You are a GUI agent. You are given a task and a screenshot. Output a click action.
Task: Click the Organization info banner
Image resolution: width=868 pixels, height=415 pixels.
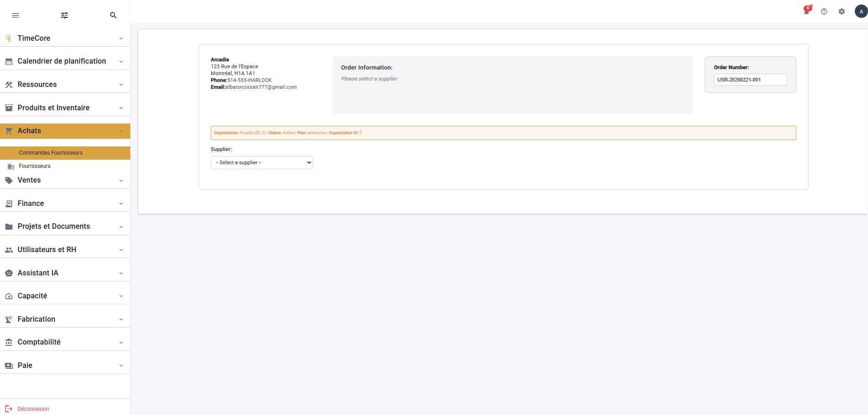pos(503,133)
